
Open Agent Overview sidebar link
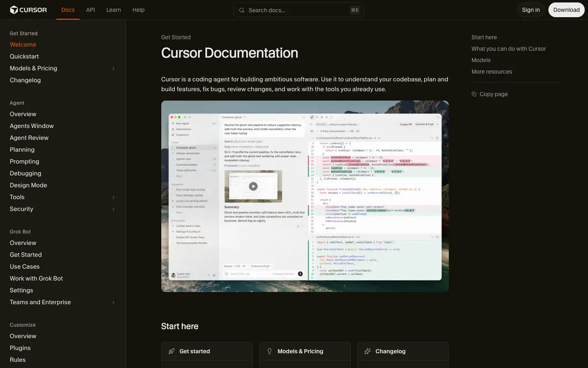tap(23, 114)
